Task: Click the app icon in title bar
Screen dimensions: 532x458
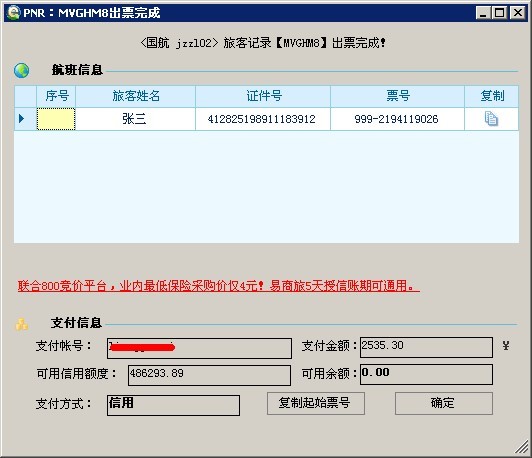Action: coord(14,13)
